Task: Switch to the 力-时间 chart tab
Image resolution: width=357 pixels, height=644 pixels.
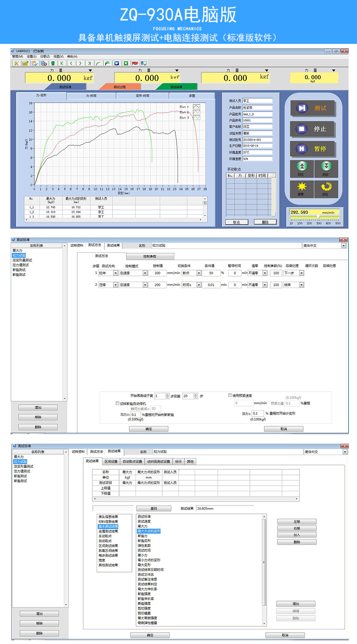Action: coord(92,96)
